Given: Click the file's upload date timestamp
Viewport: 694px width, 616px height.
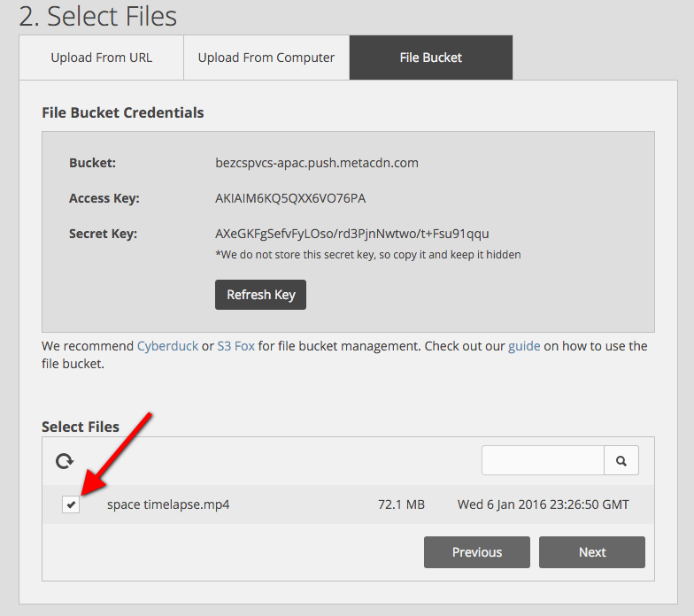Looking at the screenshot, I should [543, 504].
